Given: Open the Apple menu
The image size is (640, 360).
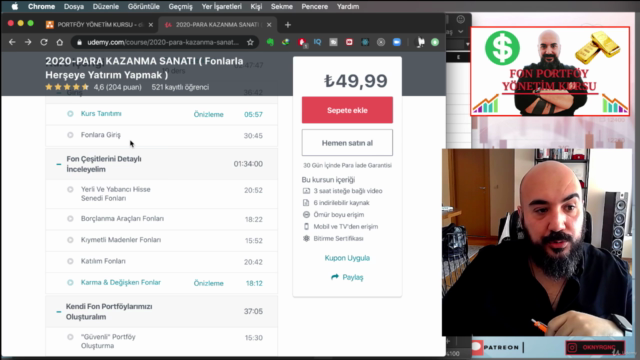Looking at the screenshot, I should tap(15, 7).
